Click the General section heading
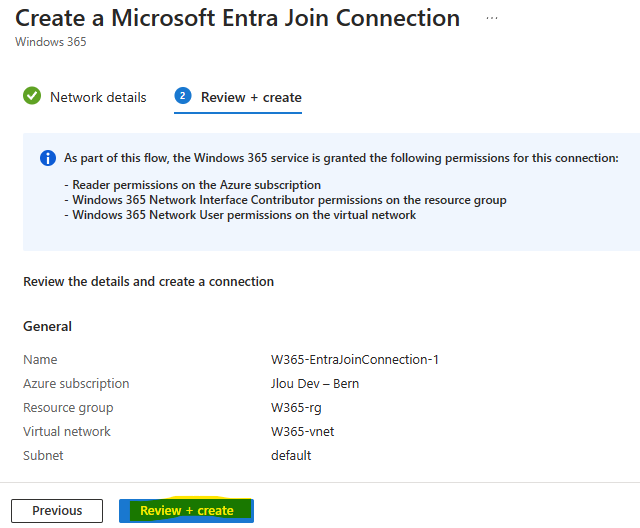Image resolution: width=640 pixels, height=528 pixels. (x=47, y=326)
